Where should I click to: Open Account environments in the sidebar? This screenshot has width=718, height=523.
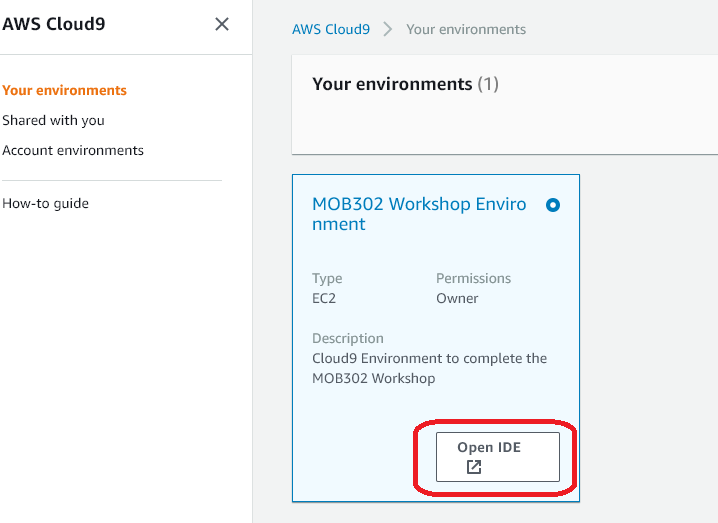pyautogui.click(x=73, y=150)
